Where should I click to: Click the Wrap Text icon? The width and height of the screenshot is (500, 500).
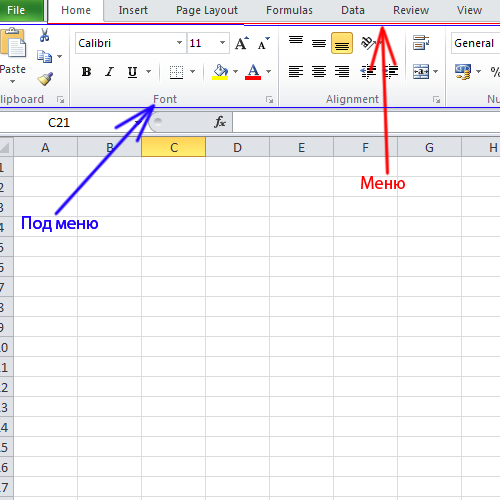[421, 43]
